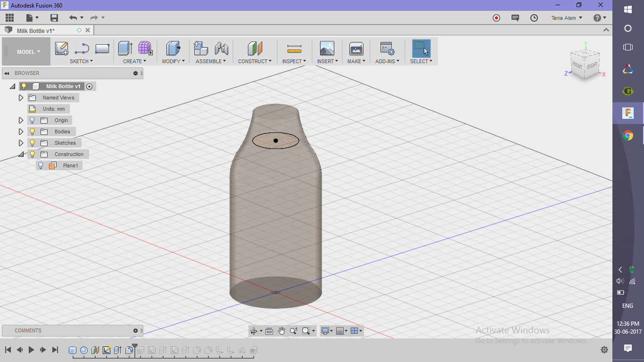The height and width of the screenshot is (362, 644).
Task: Collapse the Milk Bottle v1 root node
Action: [12, 86]
